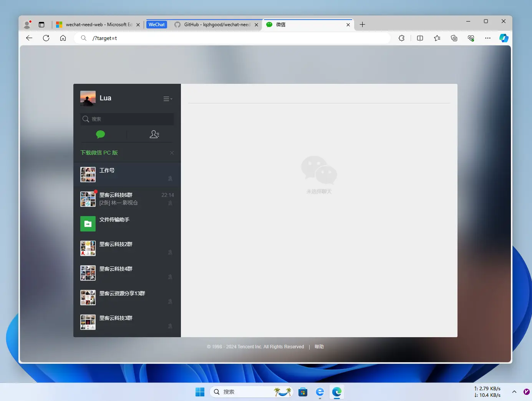Open Copilot in Edge sidebar

(504, 38)
